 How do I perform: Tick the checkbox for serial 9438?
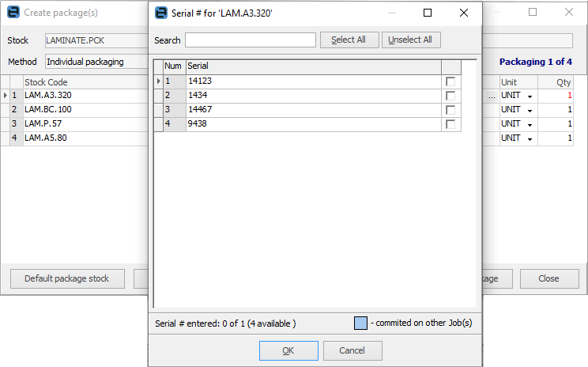[450, 124]
